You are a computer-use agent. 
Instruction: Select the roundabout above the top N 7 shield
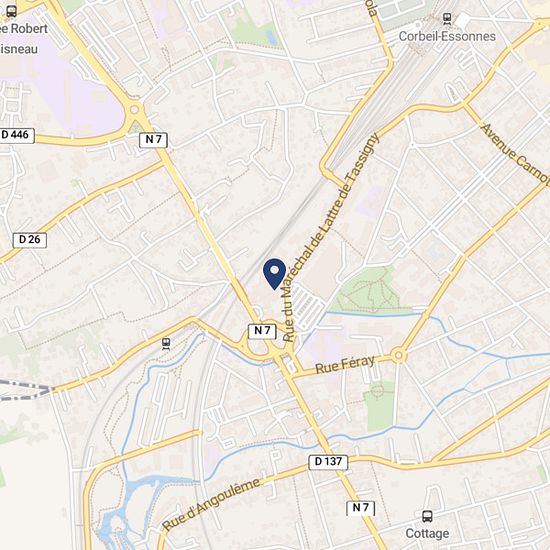[x=134, y=110]
